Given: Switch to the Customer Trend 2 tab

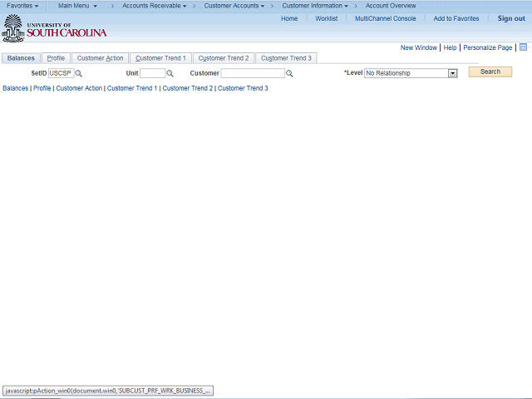Looking at the screenshot, I should coord(224,58).
